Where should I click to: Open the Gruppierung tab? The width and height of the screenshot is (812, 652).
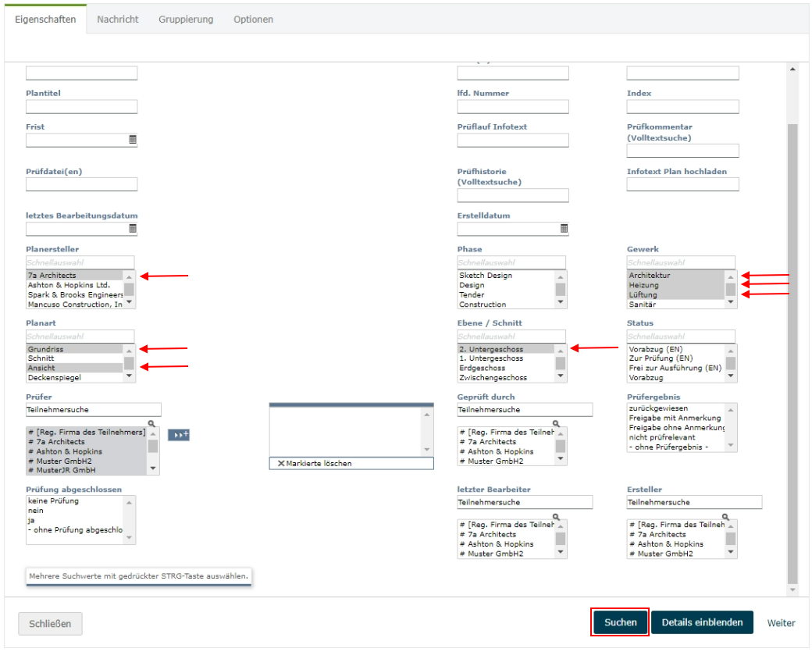click(186, 20)
